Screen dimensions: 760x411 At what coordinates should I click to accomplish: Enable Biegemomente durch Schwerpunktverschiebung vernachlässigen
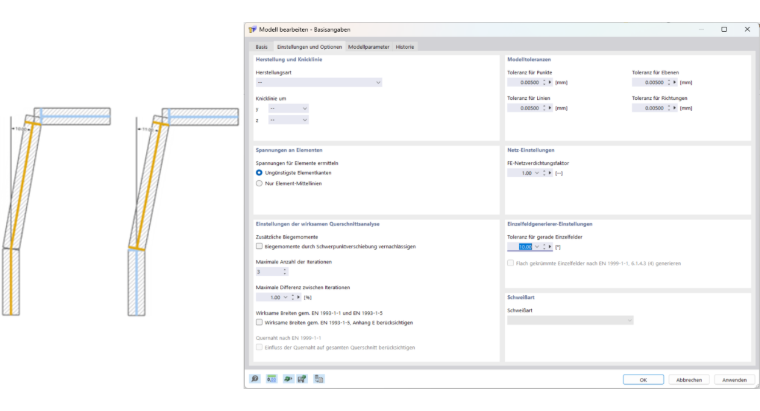259,247
